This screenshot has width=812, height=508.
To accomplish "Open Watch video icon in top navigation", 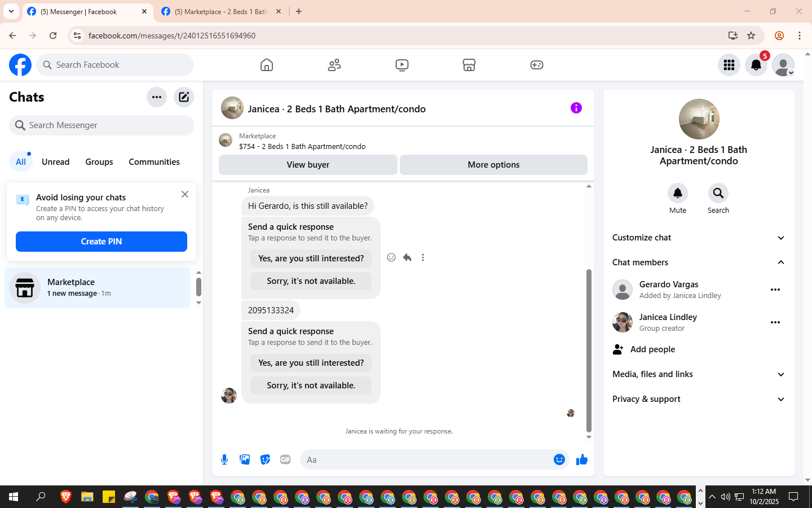I will 402,65.
